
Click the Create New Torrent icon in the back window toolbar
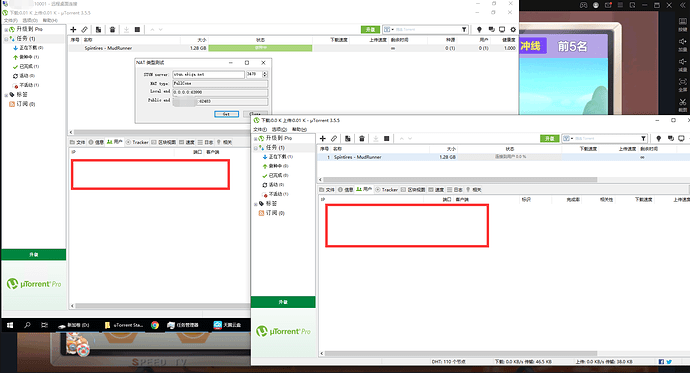click(x=98, y=29)
